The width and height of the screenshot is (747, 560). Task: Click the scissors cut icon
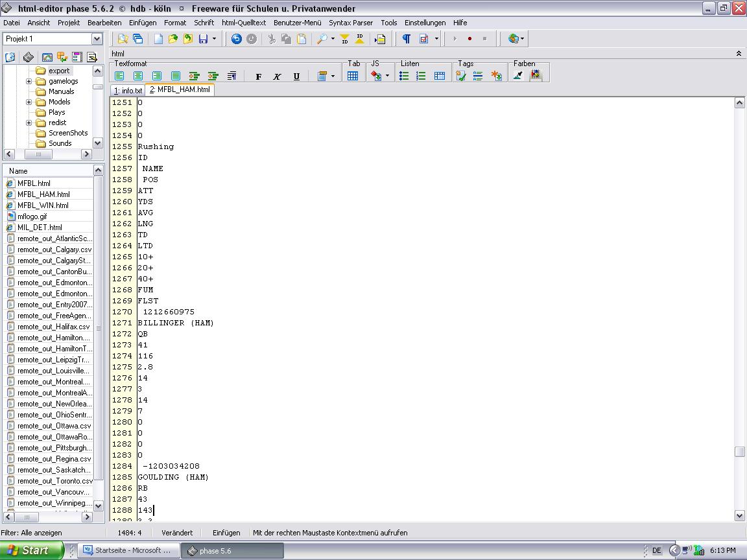coord(272,39)
